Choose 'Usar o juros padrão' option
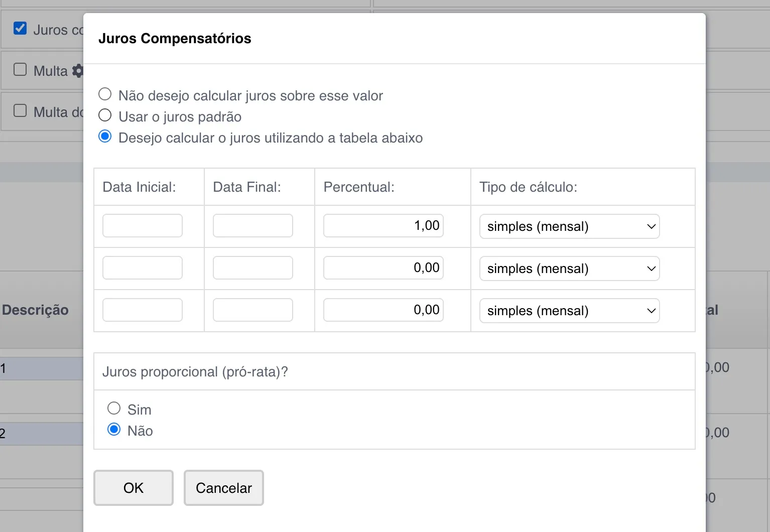The image size is (770, 532). pos(105,115)
